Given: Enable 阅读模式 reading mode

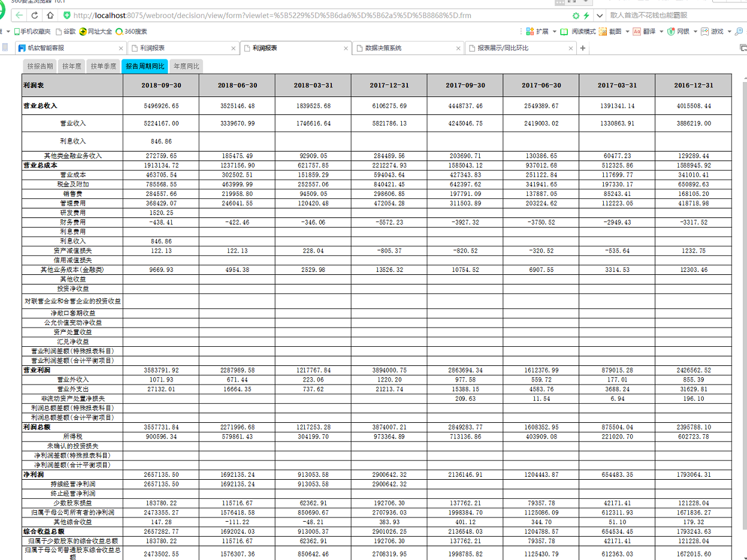Looking at the screenshot, I should point(578,31).
